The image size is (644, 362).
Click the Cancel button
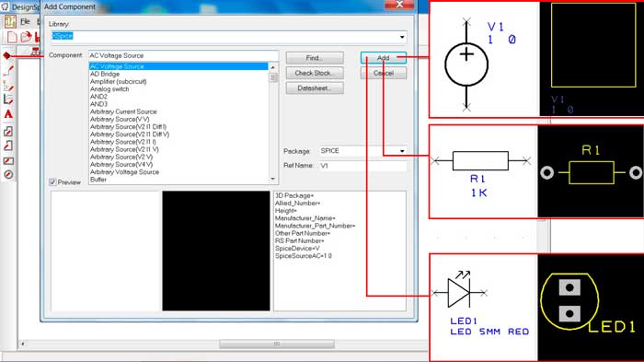point(384,73)
